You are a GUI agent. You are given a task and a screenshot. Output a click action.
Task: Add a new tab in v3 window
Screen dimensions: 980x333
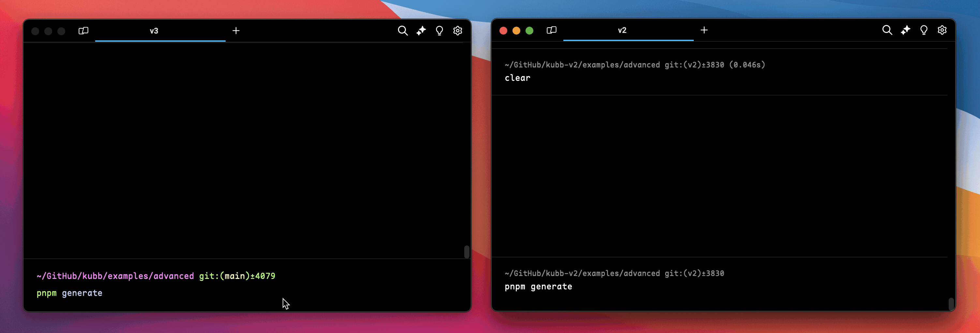pos(236,31)
